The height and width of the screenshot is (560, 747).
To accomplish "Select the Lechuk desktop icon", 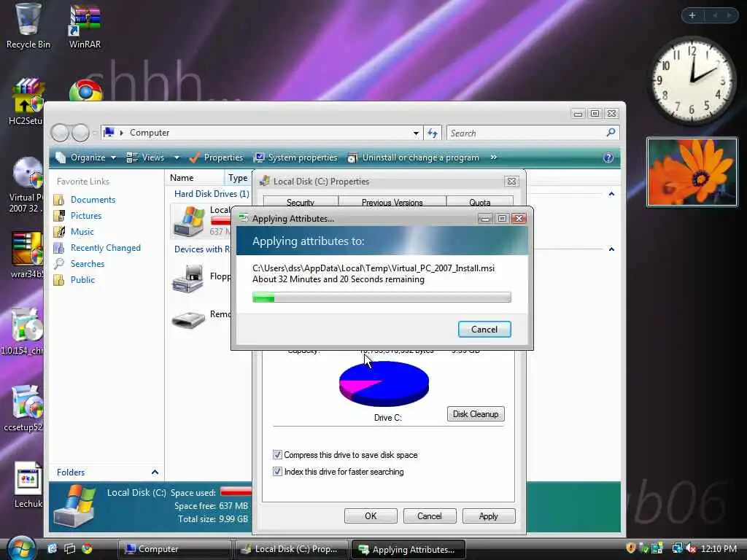I will coord(28,484).
